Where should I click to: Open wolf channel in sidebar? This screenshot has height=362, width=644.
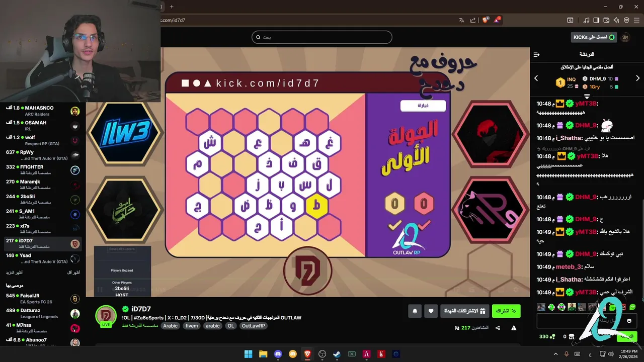click(43, 140)
